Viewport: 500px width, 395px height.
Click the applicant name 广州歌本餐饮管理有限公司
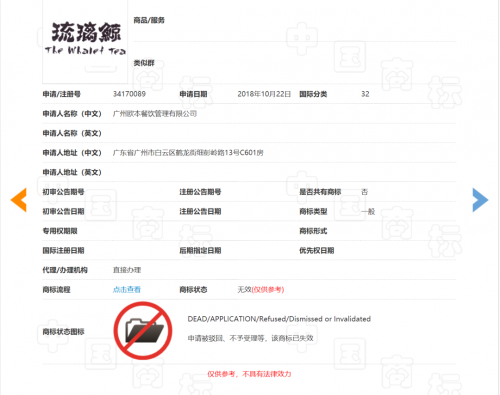click(x=155, y=114)
